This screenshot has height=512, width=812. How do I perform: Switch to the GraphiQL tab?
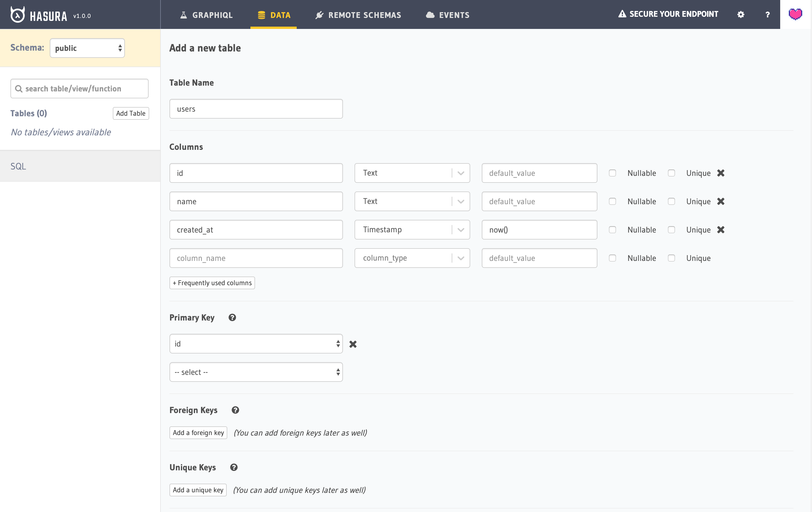tap(206, 15)
